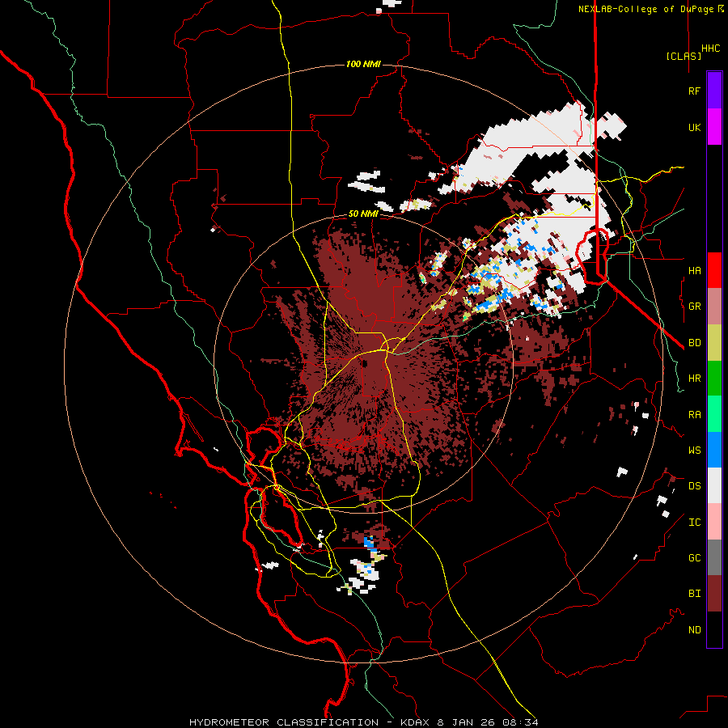Click the WS blue legend swatch

[x=714, y=450]
